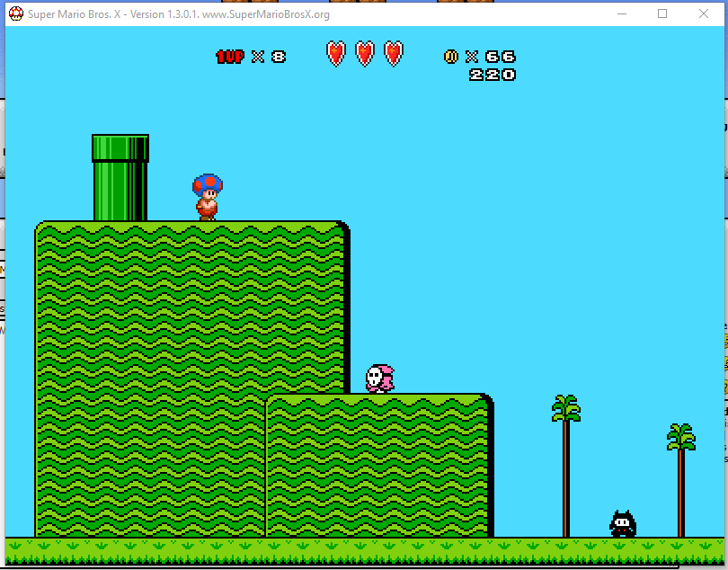Click the mushroom app icon in the title bar
728x570 pixels.
tap(16, 14)
